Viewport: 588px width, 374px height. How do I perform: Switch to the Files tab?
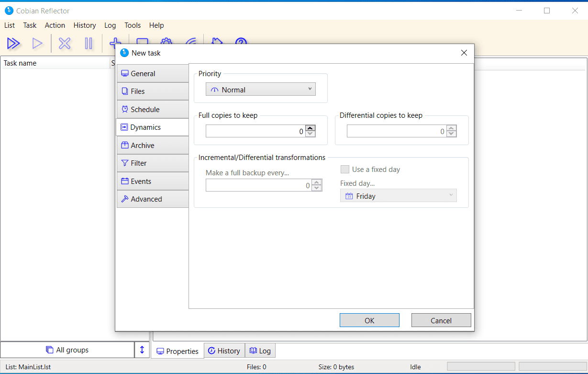(x=153, y=91)
